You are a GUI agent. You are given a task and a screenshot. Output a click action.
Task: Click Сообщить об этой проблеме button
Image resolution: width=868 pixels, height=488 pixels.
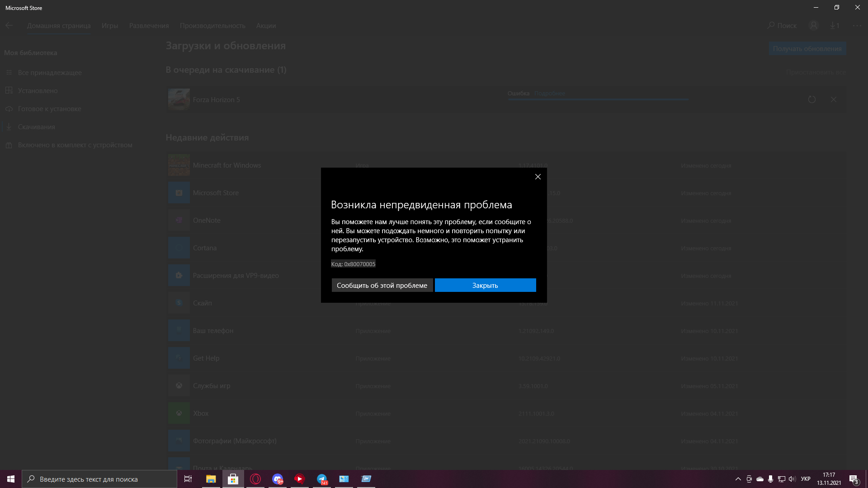coord(382,285)
